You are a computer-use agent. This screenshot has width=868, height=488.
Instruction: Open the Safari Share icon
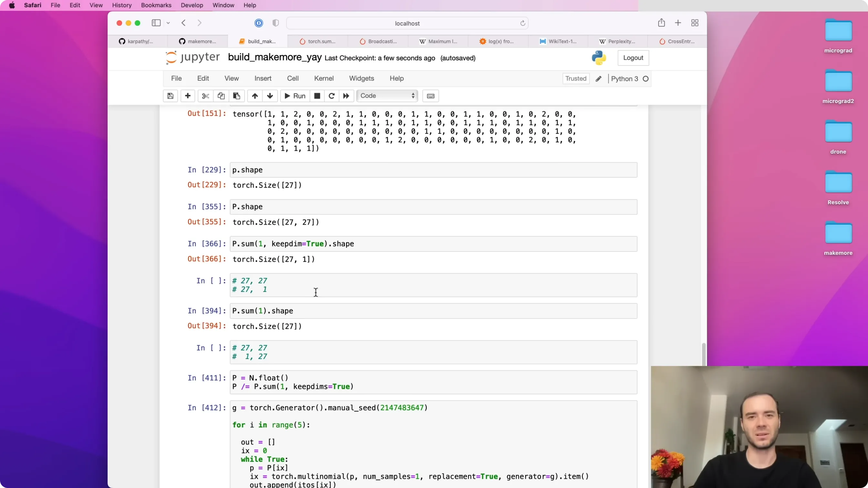click(661, 23)
